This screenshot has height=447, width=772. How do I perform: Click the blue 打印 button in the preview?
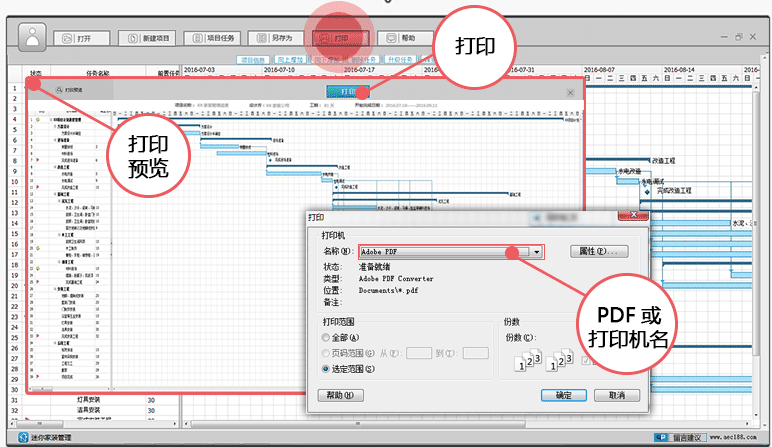coord(347,92)
